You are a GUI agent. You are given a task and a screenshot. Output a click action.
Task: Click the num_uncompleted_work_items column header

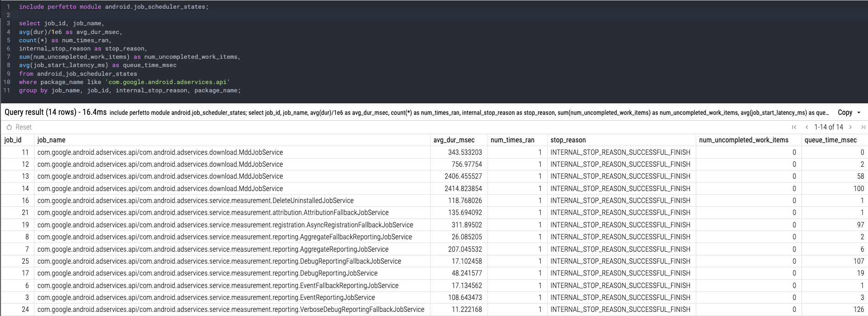coord(744,140)
